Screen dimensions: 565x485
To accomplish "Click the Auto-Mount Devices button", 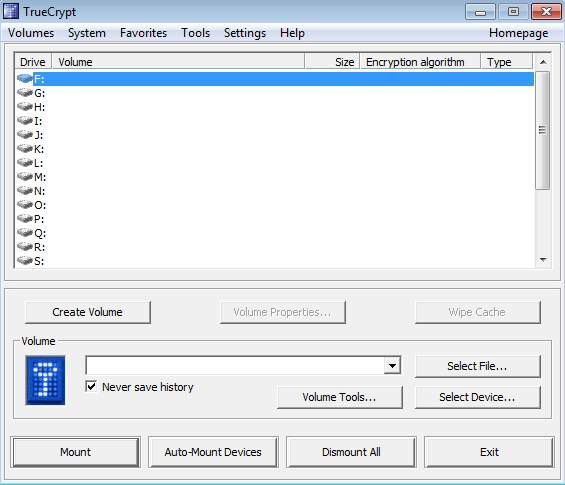I will 213,452.
